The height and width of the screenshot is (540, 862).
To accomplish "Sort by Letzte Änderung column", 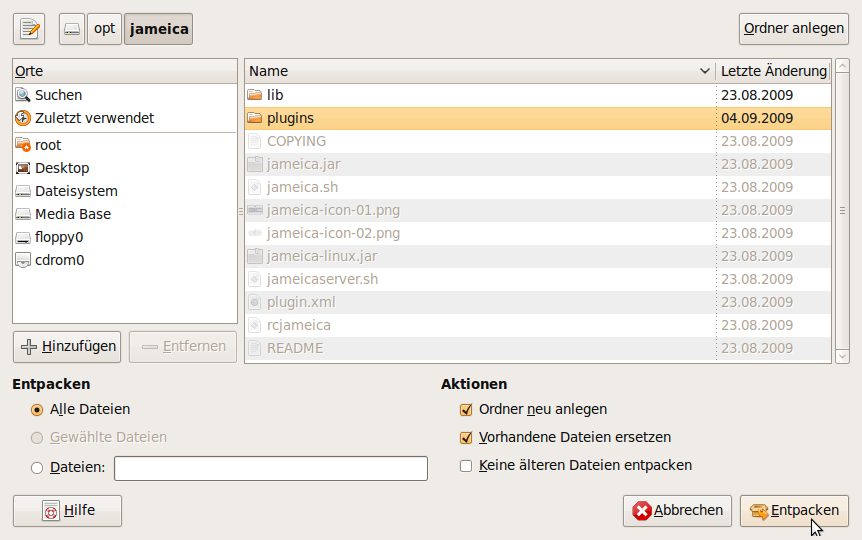I will (x=773, y=71).
